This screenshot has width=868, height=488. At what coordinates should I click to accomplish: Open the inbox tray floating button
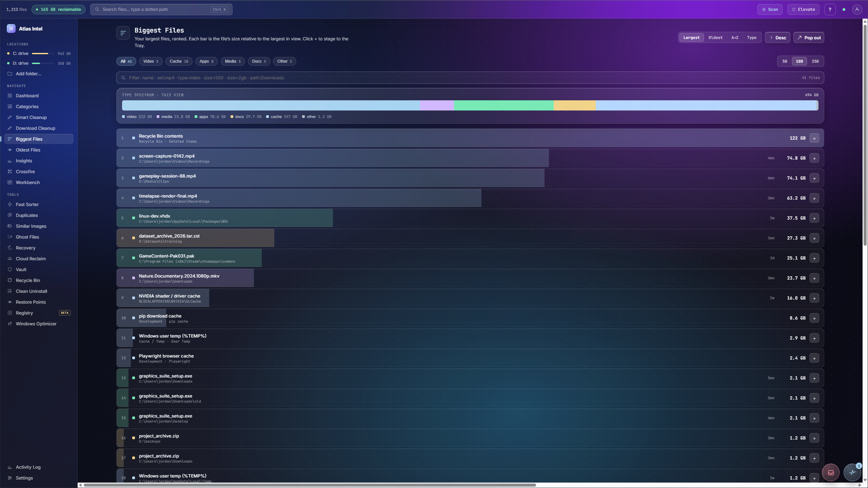click(831, 472)
